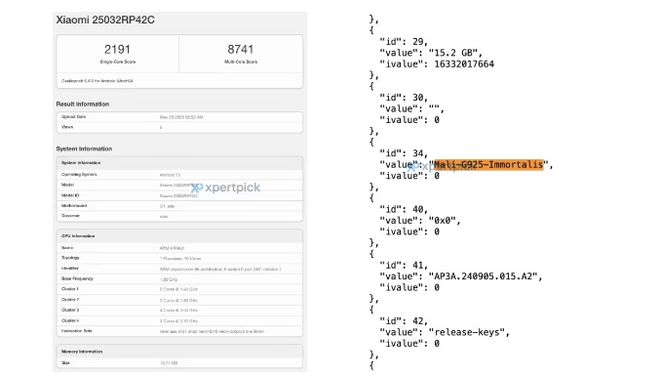The height and width of the screenshot is (379, 660).
Task: Select the 2191 single-core score
Action: tap(117, 49)
